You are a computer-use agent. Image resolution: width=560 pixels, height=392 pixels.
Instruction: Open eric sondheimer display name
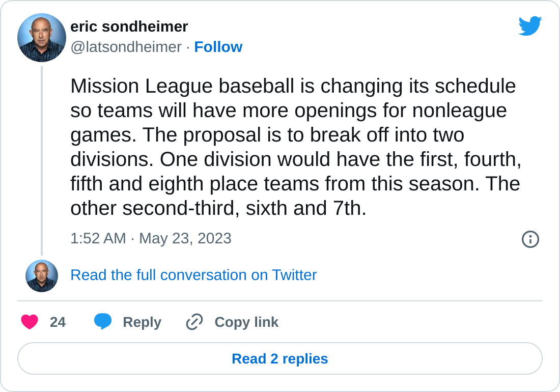129,26
